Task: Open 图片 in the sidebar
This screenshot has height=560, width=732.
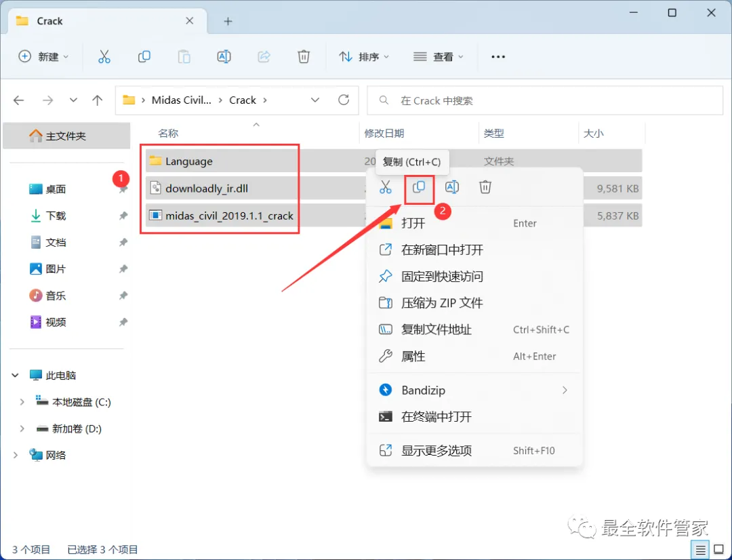Action: click(x=56, y=269)
